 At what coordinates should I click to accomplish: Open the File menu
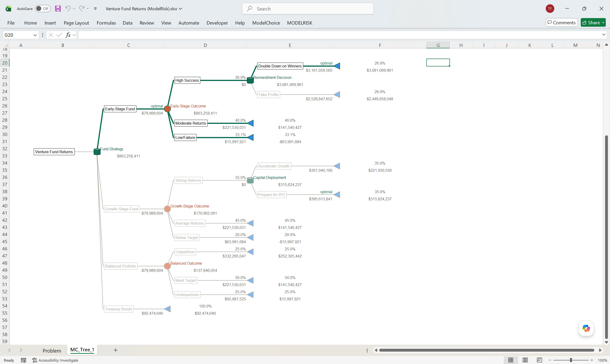tap(11, 23)
